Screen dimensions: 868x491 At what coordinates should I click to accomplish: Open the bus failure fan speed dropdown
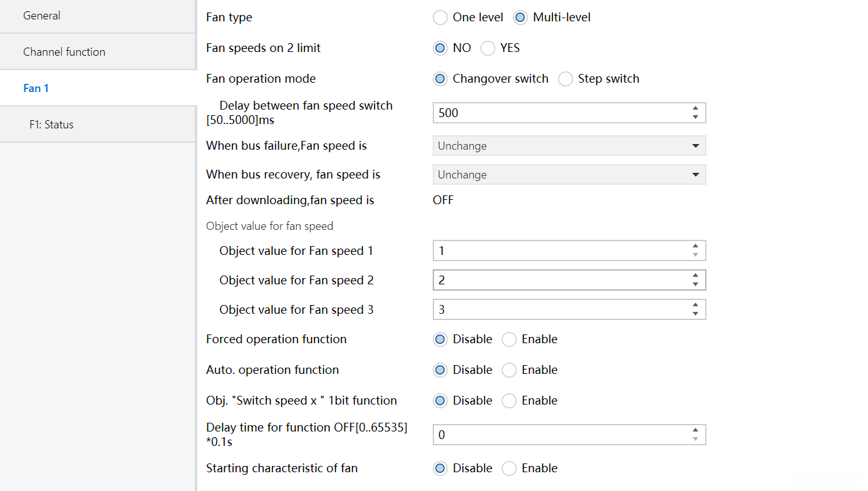click(x=569, y=146)
